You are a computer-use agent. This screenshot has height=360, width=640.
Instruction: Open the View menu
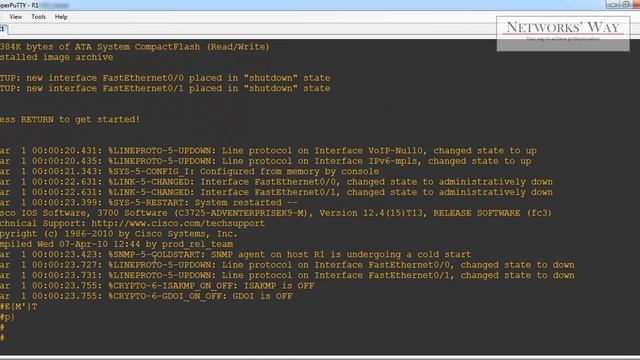16,17
